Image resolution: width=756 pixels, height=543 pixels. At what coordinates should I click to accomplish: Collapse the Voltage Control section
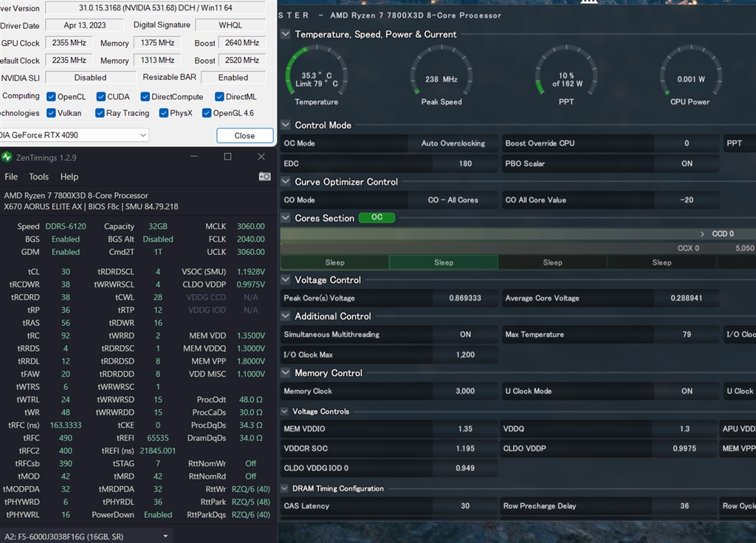(286, 280)
